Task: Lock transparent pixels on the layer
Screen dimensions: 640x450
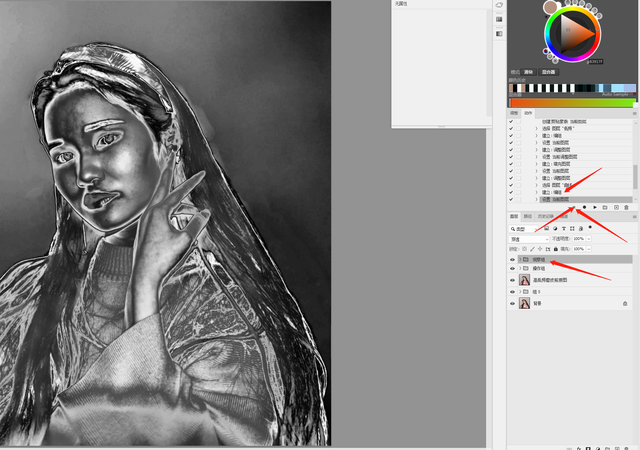Action: pos(524,249)
